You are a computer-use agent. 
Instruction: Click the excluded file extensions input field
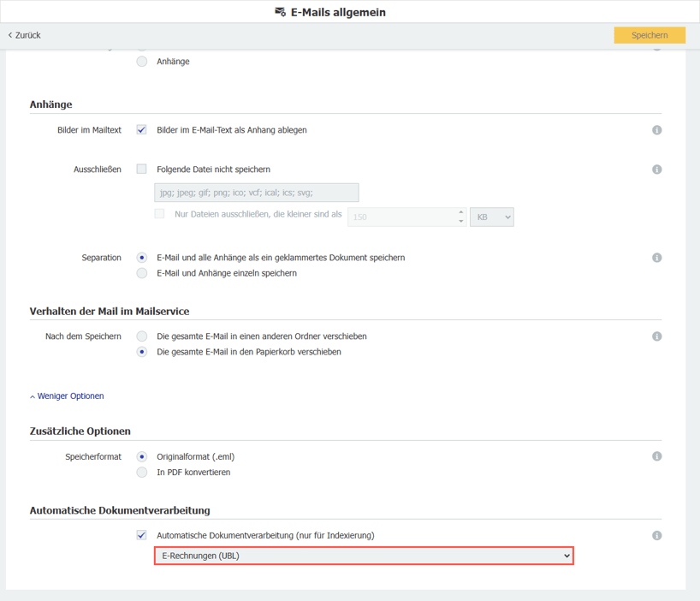tap(256, 193)
